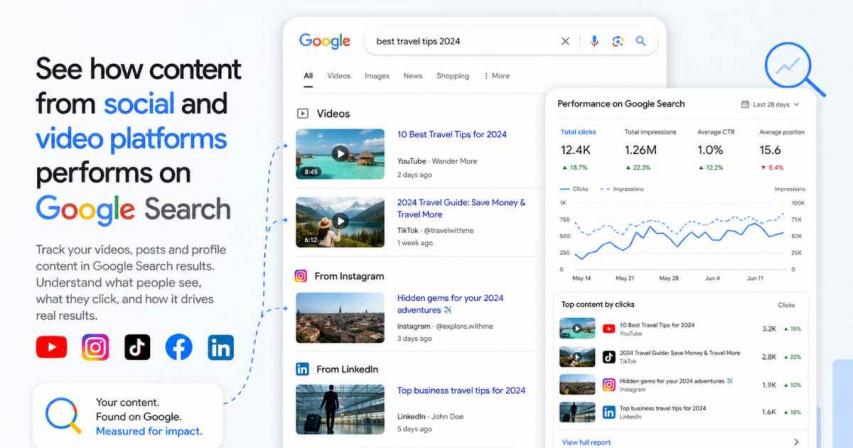The image size is (853, 448).
Task: Open the LinkedIn airport traveler thumbnail
Action: click(x=340, y=409)
